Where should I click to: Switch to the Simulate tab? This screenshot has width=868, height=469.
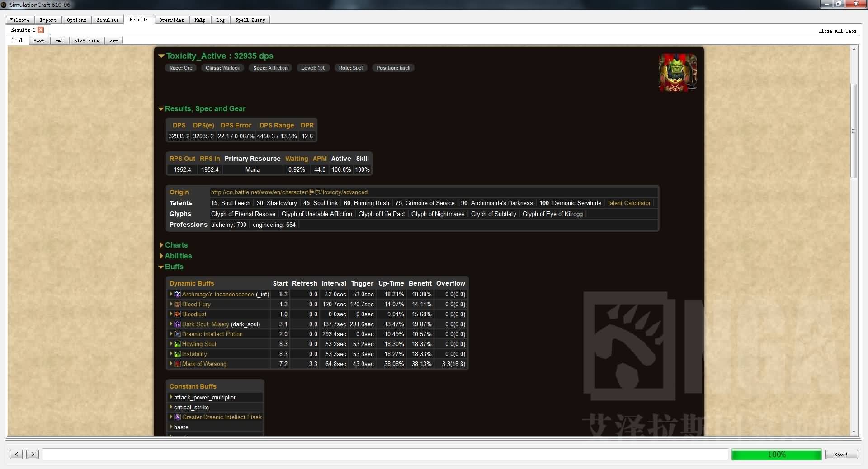108,20
